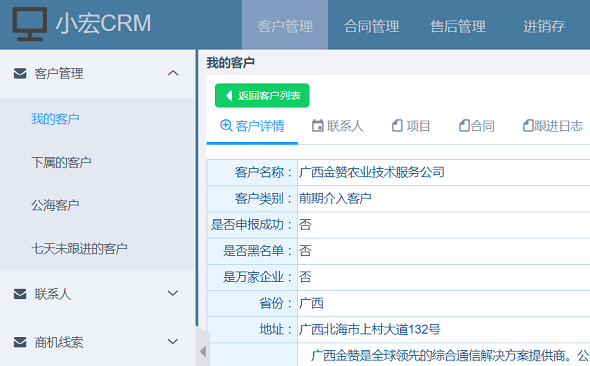Click the 省份 field label
590x366 pixels.
point(276,303)
